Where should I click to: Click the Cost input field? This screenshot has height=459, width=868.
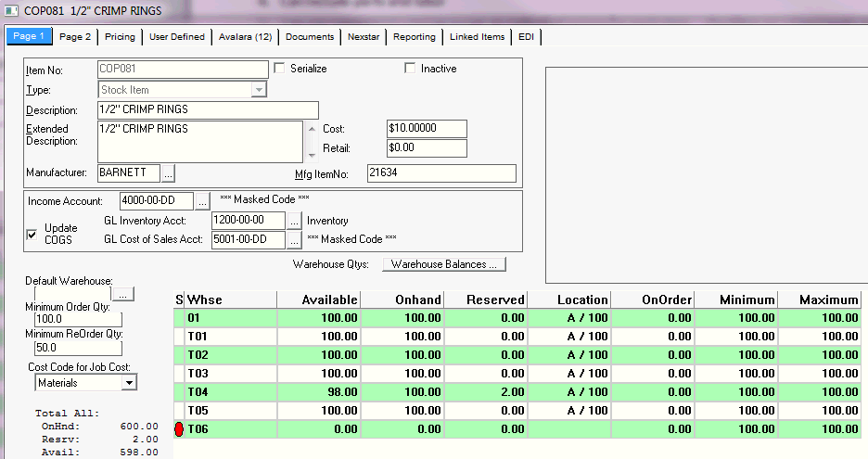[427, 129]
